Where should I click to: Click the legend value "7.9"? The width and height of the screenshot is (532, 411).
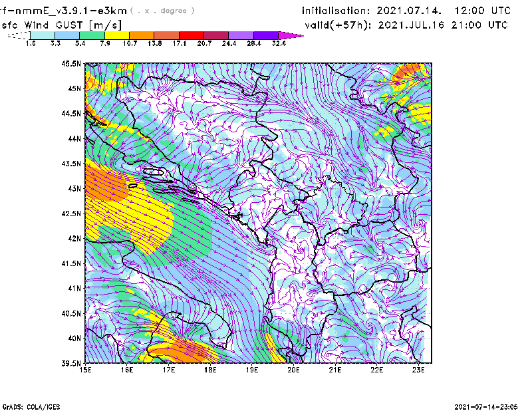[105, 43]
